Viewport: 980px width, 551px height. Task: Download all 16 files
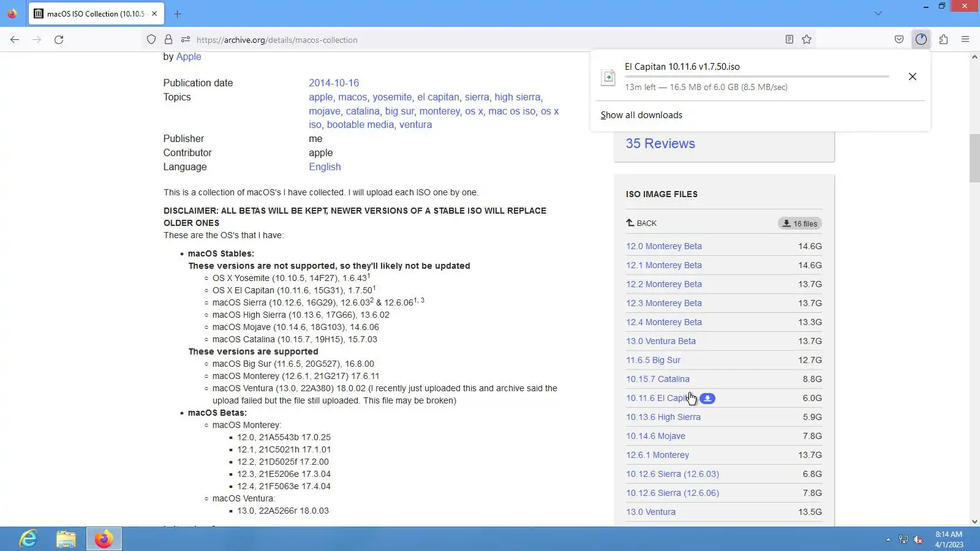(800, 223)
